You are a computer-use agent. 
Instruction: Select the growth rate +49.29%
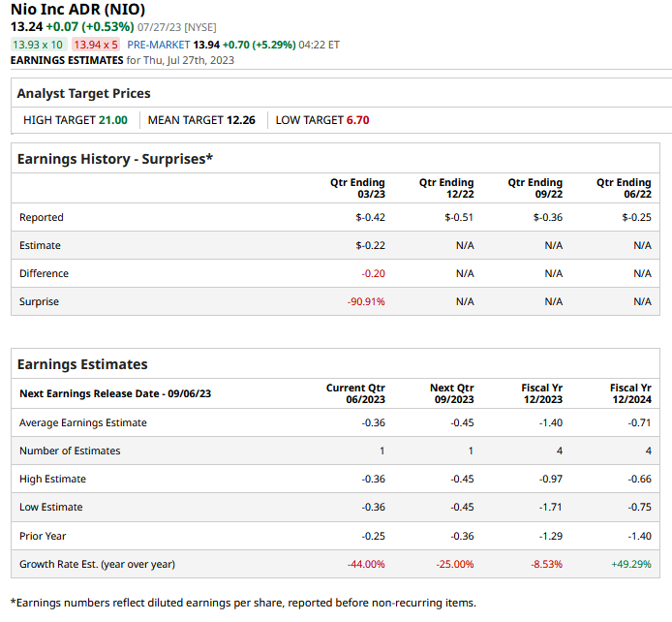tap(631, 564)
